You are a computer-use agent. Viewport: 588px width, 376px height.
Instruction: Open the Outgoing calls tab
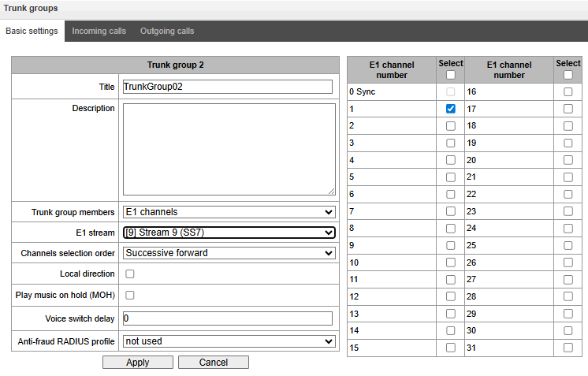point(167,32)
